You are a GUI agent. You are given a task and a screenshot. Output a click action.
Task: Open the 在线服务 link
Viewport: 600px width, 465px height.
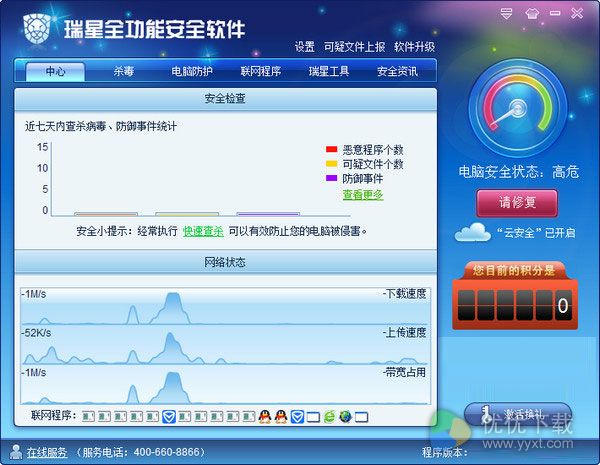point(47,452)
